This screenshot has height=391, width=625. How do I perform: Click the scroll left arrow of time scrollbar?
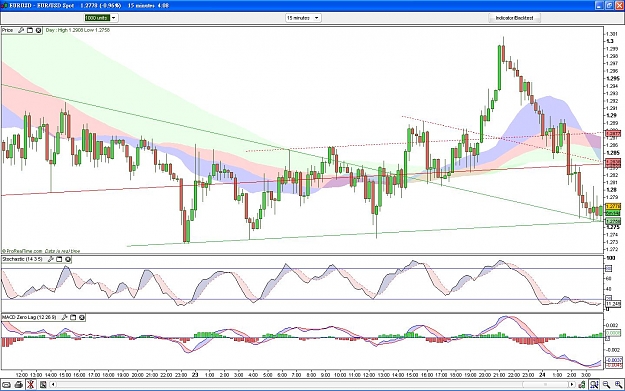tap(53, 385)
